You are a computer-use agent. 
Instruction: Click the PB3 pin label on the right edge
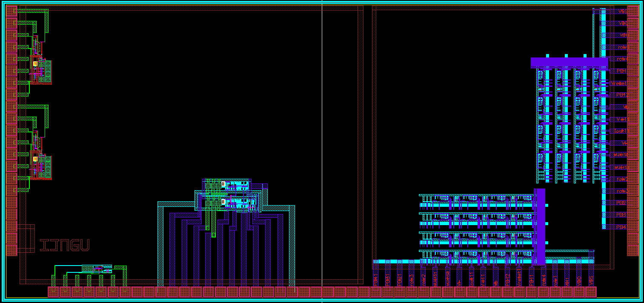[621, 215]
